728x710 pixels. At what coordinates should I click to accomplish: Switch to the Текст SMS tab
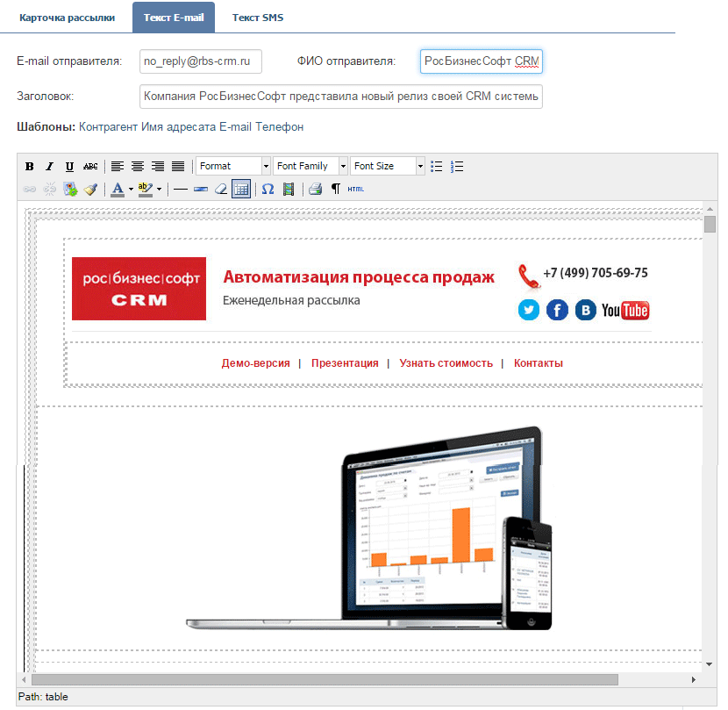258,18
